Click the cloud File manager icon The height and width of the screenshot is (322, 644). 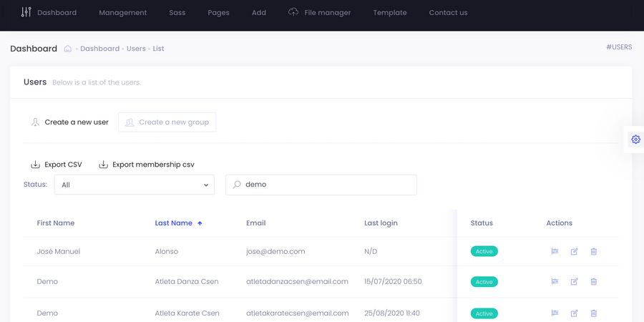(x=293, y=12)
